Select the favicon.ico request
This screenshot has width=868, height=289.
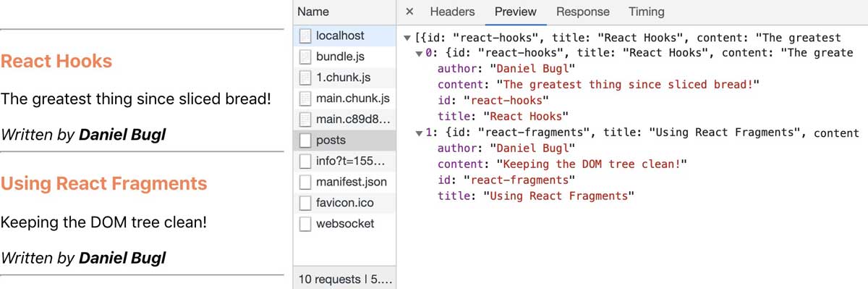(345, 203)
